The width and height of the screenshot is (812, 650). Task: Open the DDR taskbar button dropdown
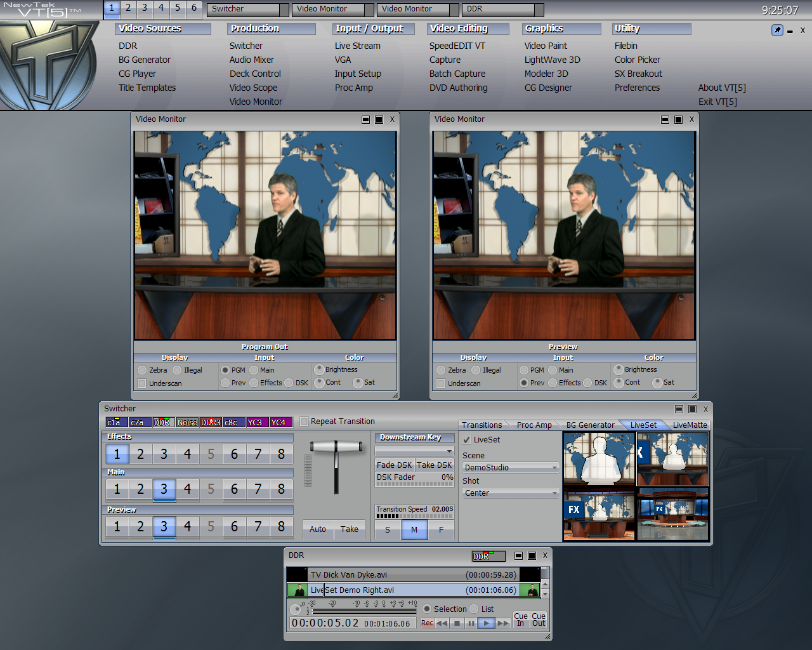539,10
